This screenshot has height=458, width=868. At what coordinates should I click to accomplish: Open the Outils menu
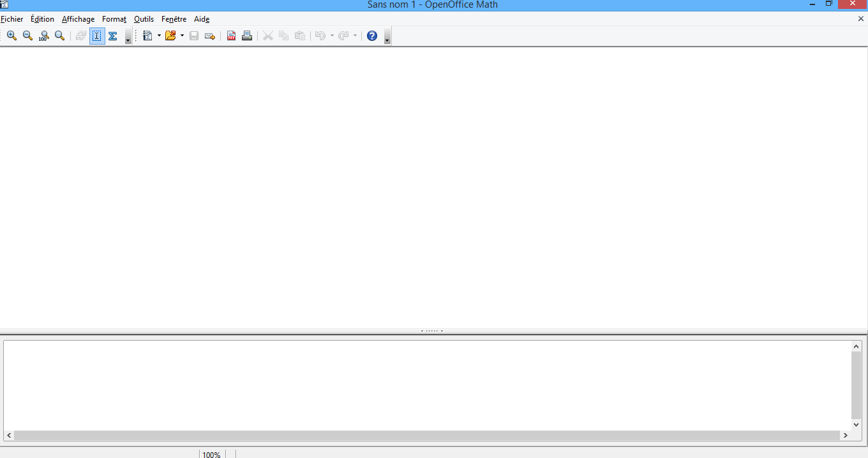pos(144,19)
